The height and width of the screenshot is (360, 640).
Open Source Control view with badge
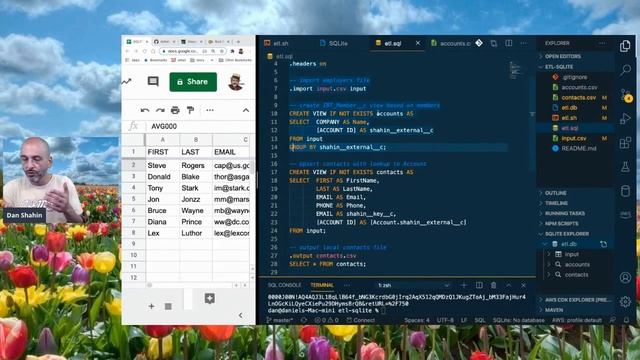pos(625,95)
